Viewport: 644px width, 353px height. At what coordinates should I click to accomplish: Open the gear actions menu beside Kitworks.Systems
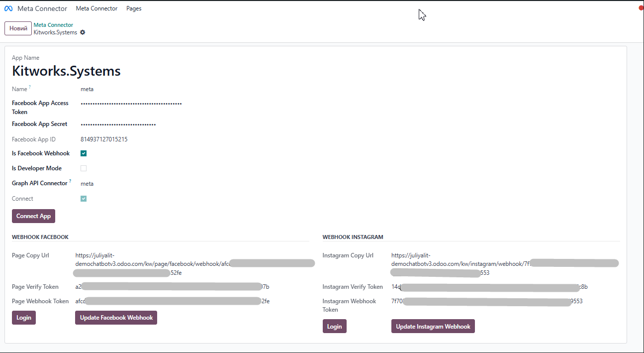(x=83, y=32)
